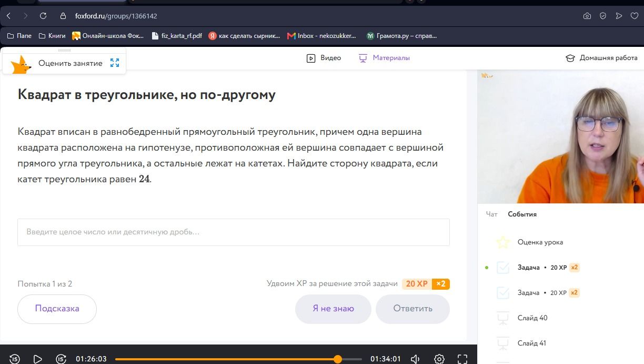Click the answer input field
This screenshot has height=364, width=644.
click(x=234, y=232)
